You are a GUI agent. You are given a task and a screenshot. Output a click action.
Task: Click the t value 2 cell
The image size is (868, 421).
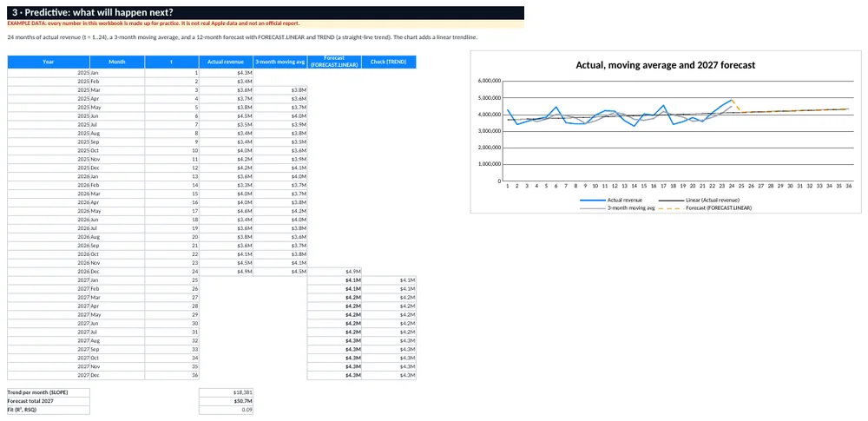click(172, 82)
